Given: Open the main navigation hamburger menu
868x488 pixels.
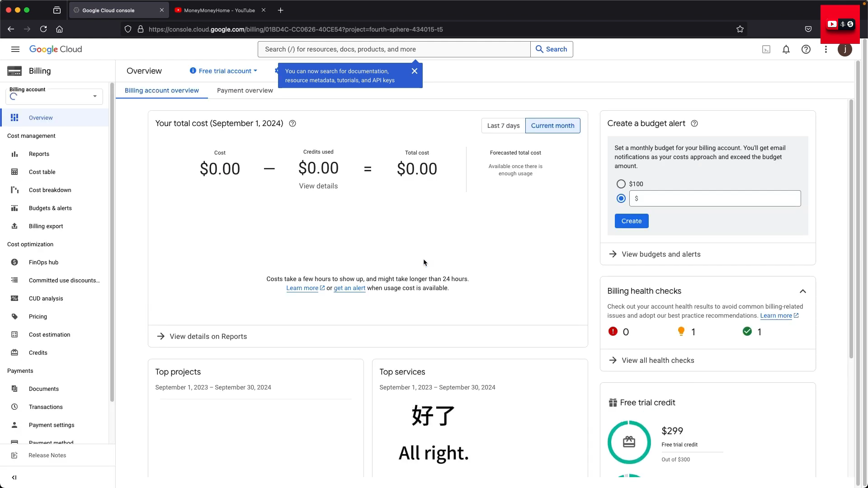Looking at the screenshot, I should point(15,49).
